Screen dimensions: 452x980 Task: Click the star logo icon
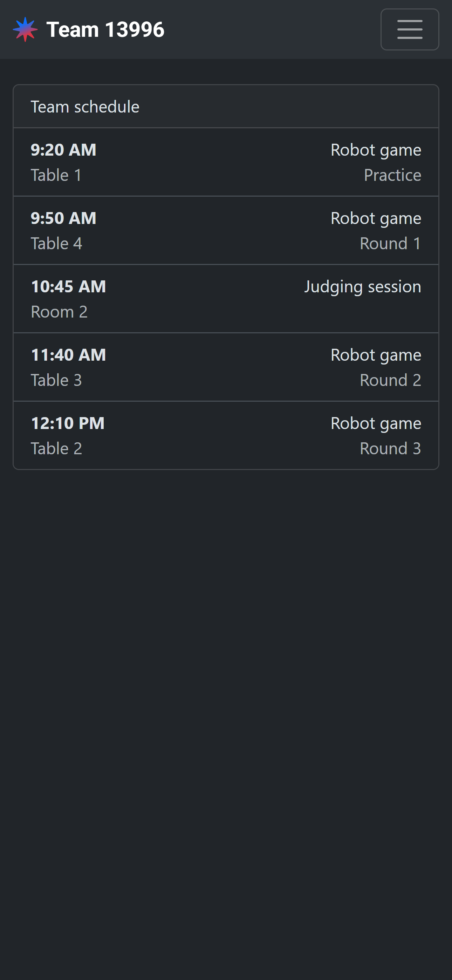tap(25, 29)
